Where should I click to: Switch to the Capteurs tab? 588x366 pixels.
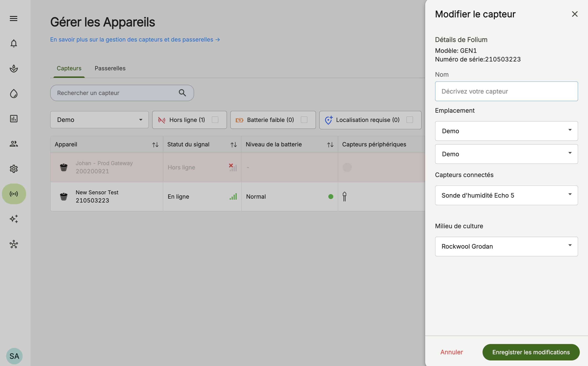tap(69, 68)
